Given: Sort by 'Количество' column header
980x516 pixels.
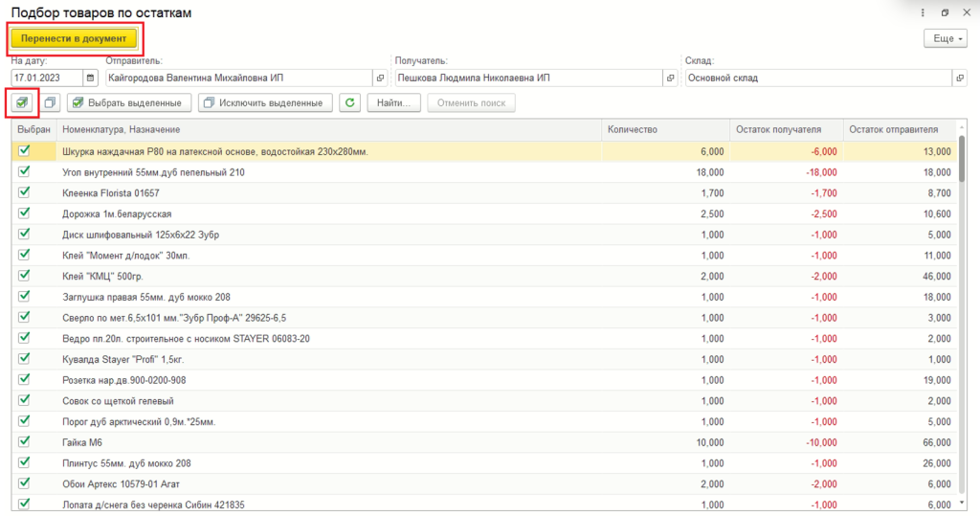Looking at the screenshot, I should [x=666, y=129].
